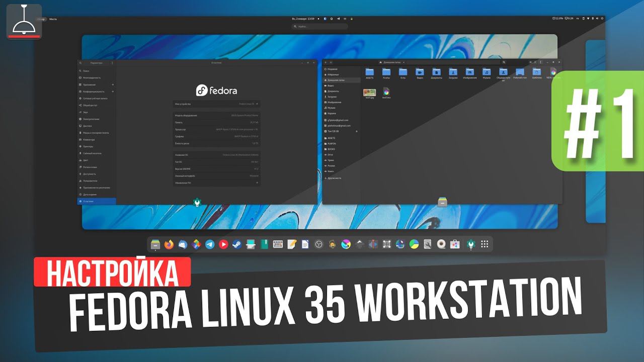Open Другие места in Files sidebar

pos(342,178)
